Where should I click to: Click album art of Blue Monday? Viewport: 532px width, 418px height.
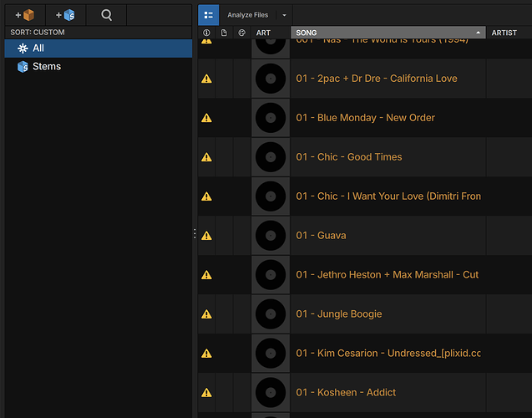[x=271, y=118]
